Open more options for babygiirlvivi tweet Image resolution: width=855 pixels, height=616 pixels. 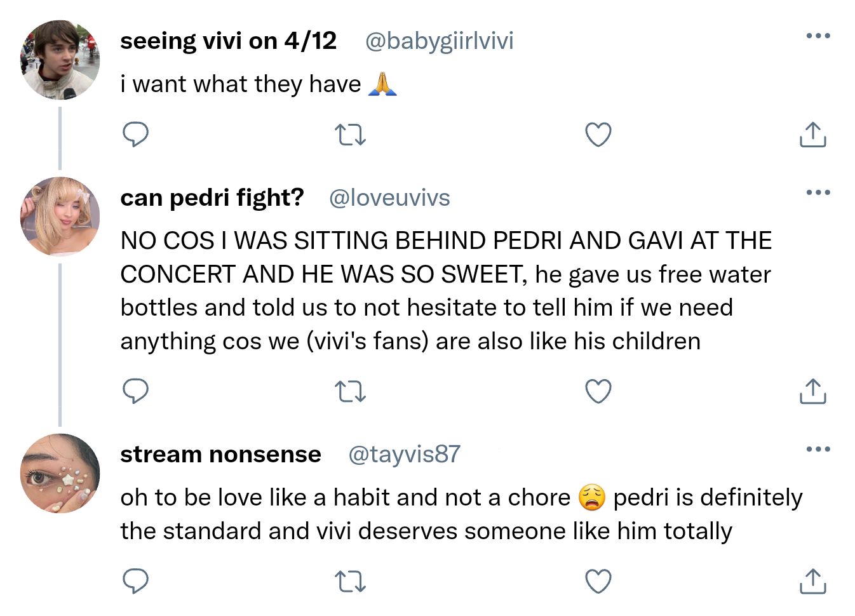818,36
